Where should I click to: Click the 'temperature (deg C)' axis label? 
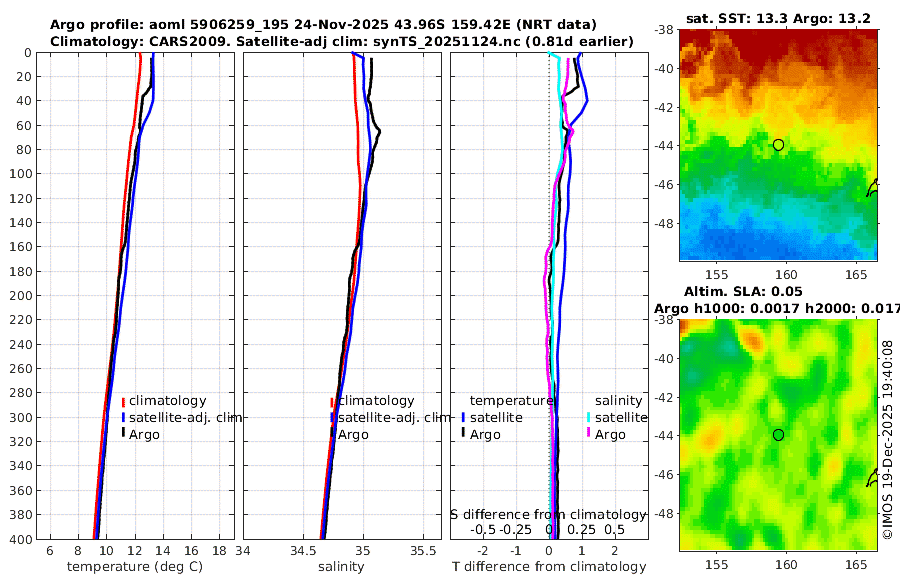click(135, 567)
